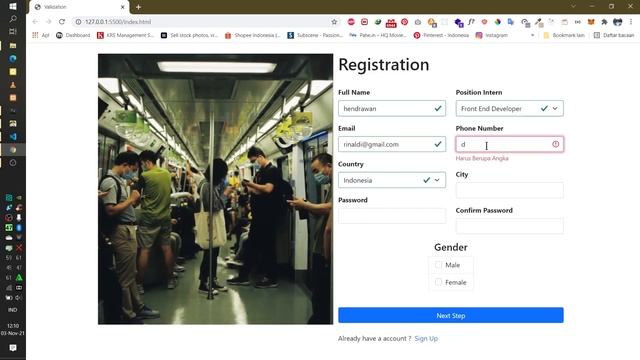
Task: Open Task View on the taskbar
Action: (x=13, y=31)
